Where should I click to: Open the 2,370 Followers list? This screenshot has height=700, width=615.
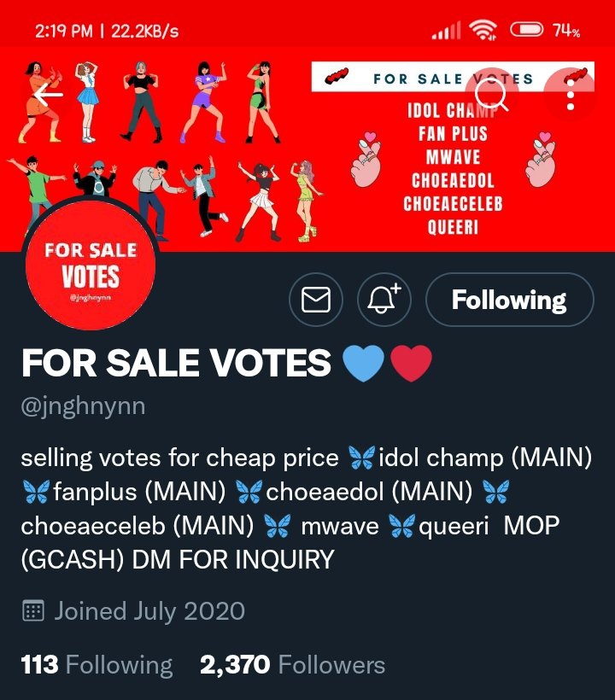292,665
